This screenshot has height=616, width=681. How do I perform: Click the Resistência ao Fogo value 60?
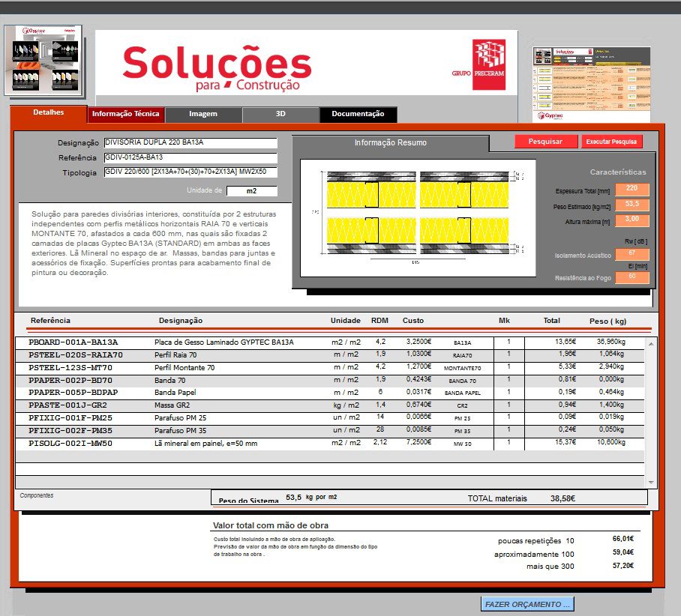[x=632, y=277]
